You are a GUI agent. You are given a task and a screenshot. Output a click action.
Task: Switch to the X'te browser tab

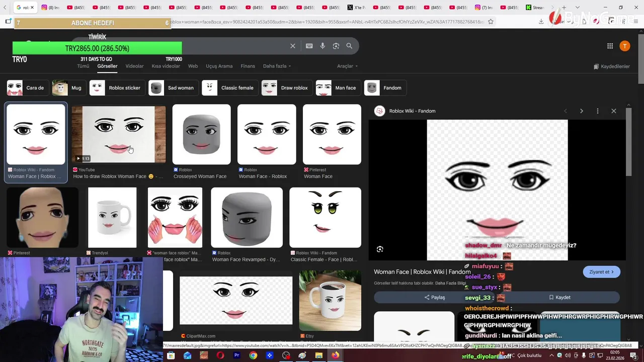(357, 8)
